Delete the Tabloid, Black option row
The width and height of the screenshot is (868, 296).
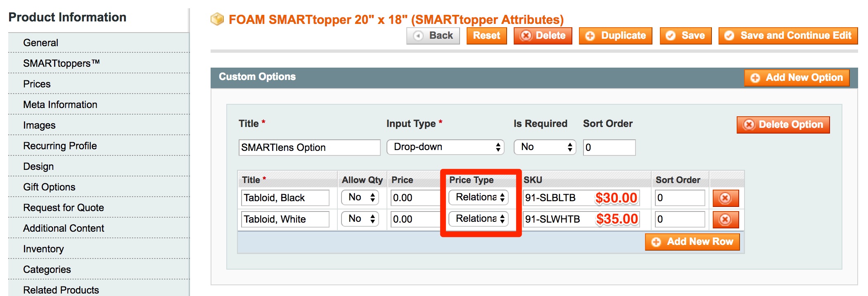pos(726,198)
